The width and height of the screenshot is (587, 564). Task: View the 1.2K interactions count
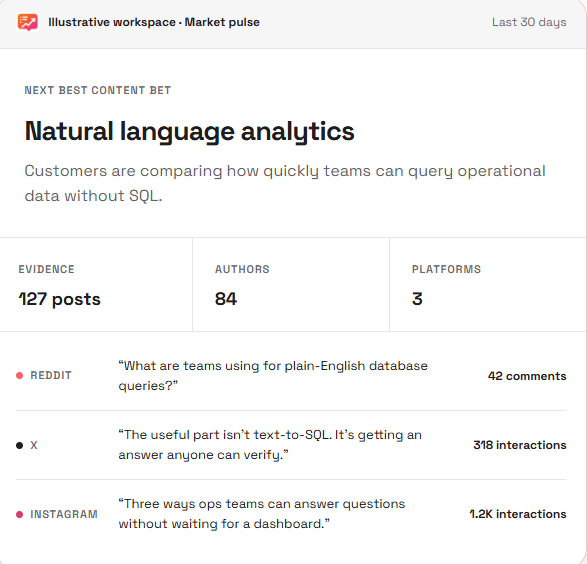tap(518, 514)
